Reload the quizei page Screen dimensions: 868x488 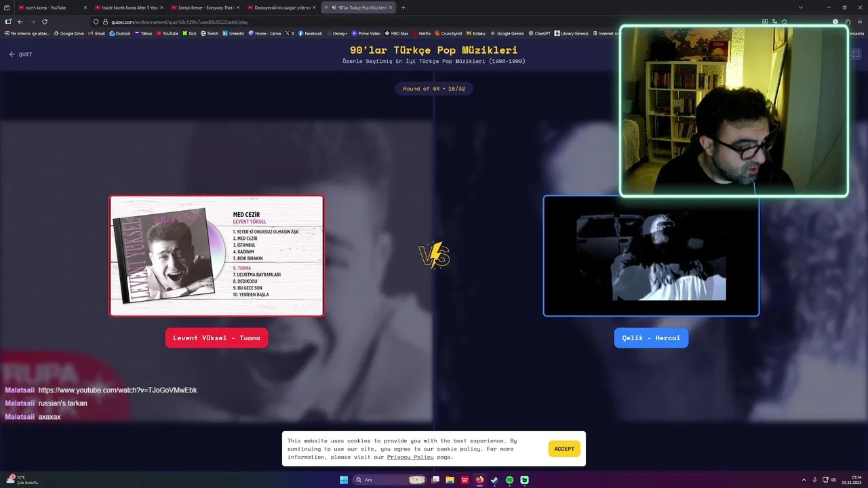click(x=45, y=22)
